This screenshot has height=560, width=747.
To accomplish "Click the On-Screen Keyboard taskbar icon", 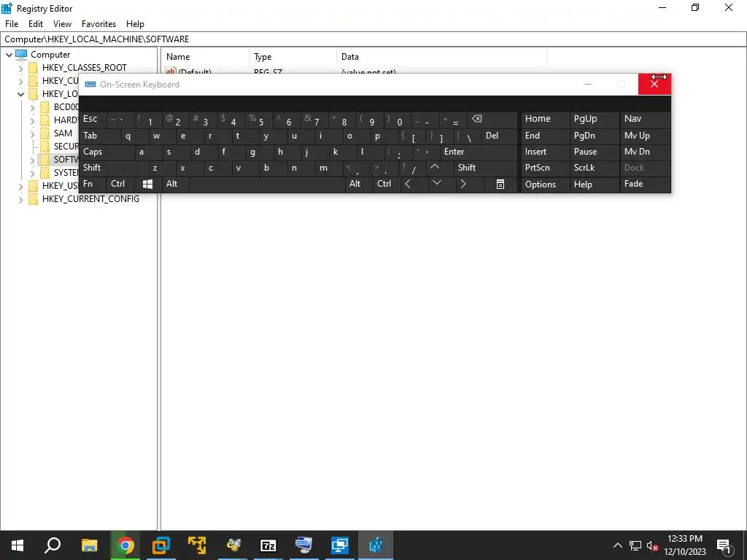I will pyautogui.click(x=304, y=545).
